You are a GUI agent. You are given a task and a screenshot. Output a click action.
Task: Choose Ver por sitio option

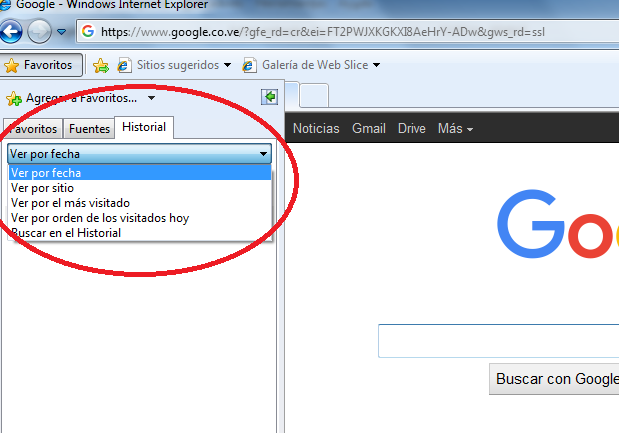140,188
